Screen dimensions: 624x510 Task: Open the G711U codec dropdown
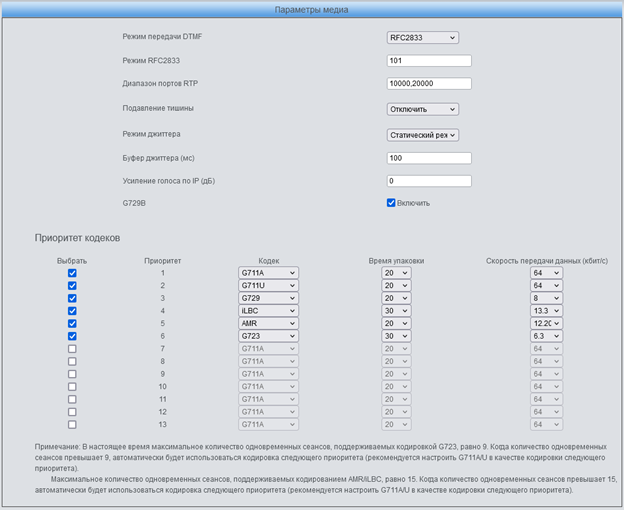click(268, 286)
